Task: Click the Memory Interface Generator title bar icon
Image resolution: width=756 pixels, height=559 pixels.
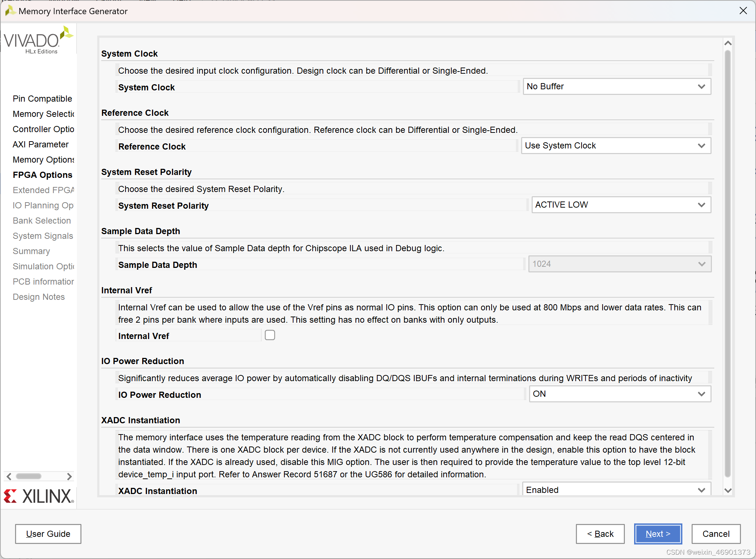Action: click(x=10, y=11)
